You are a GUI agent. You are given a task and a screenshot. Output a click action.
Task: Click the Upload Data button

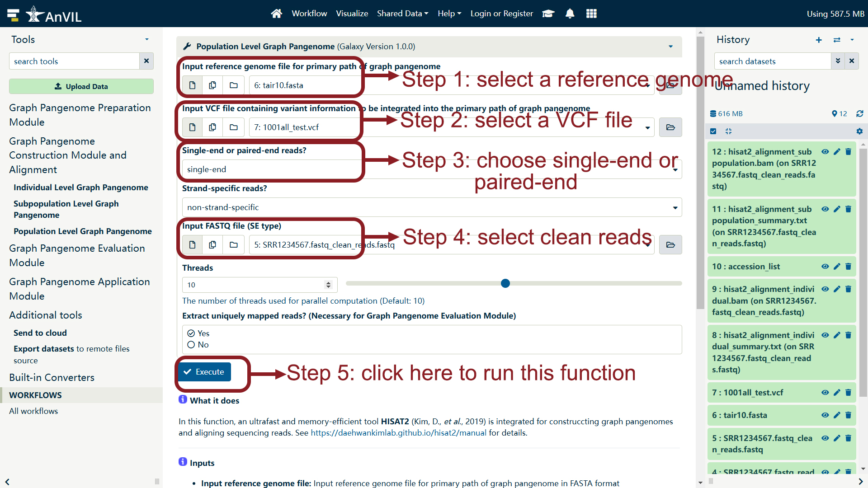pyautogui.click(x=81, y=86)
